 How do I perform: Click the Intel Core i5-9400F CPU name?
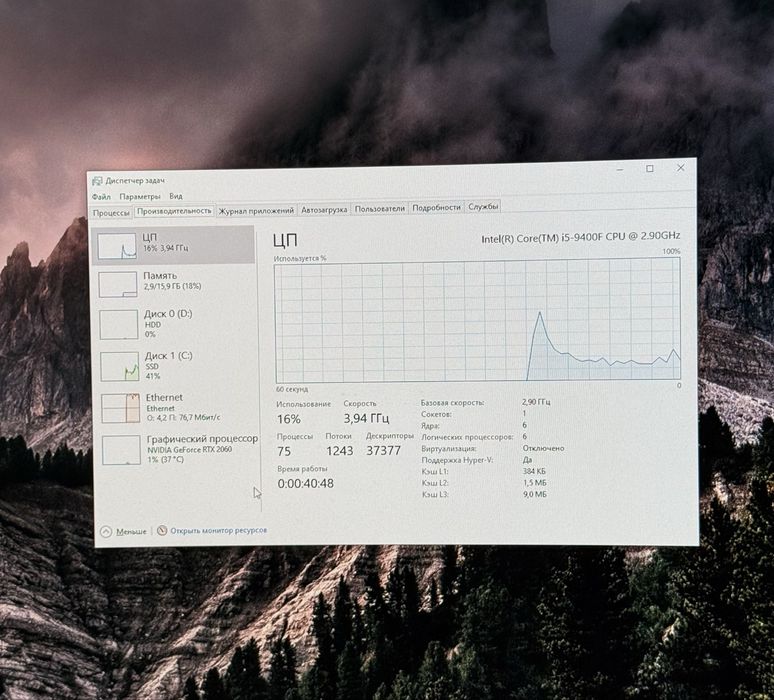click(581, 237)
